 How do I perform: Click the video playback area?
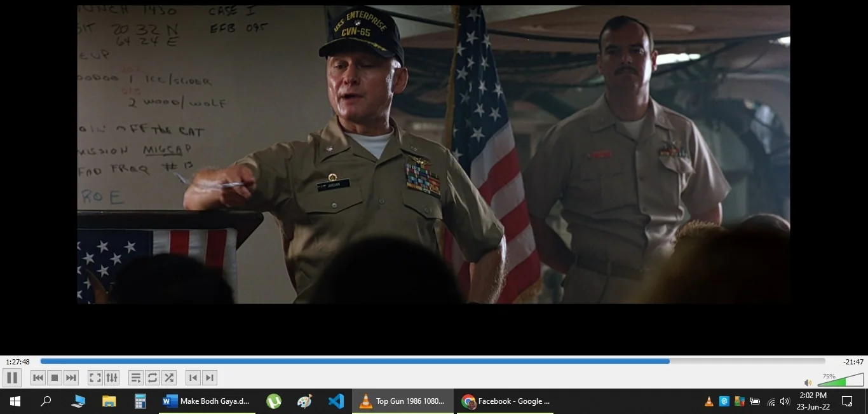[433, 155]
